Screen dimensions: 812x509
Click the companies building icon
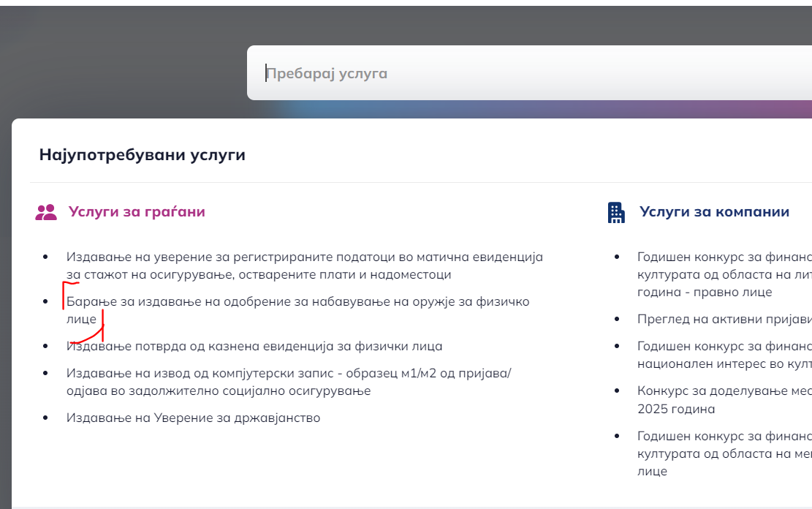(616, 213)
